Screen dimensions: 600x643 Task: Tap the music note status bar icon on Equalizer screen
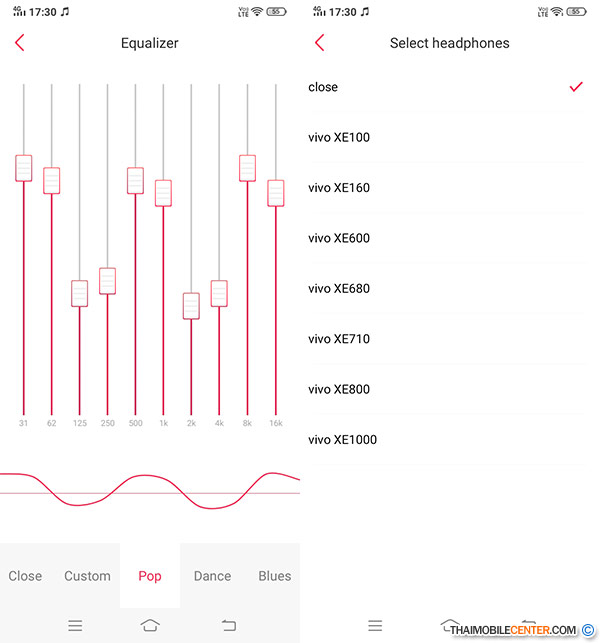65,12
